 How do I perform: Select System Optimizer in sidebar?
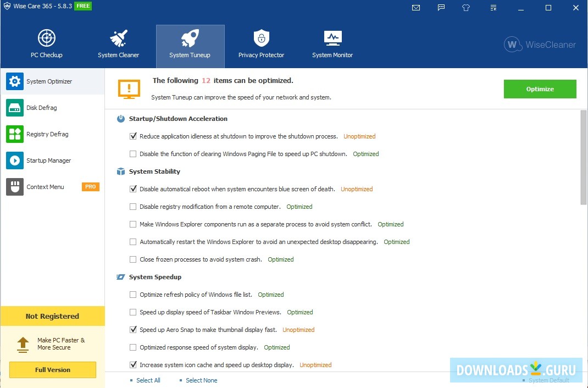(53, 81)
